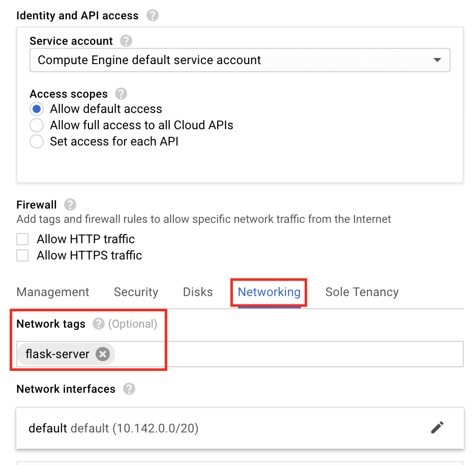Enable Allow HTTPS traffic
This screenshot has height=465, width=476.
click(22, 255)
